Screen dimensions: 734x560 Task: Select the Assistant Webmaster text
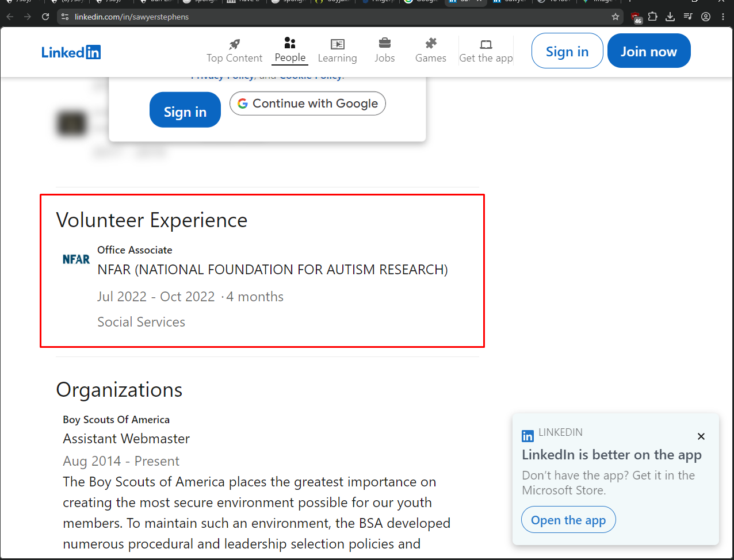[x=126, y=439]
